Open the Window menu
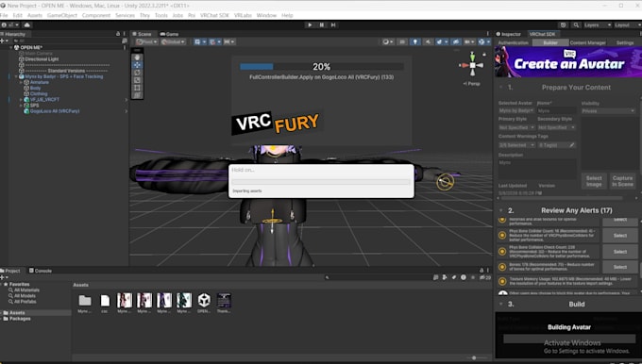The height and width of the screenshot is (364, 642). point(266,15)
